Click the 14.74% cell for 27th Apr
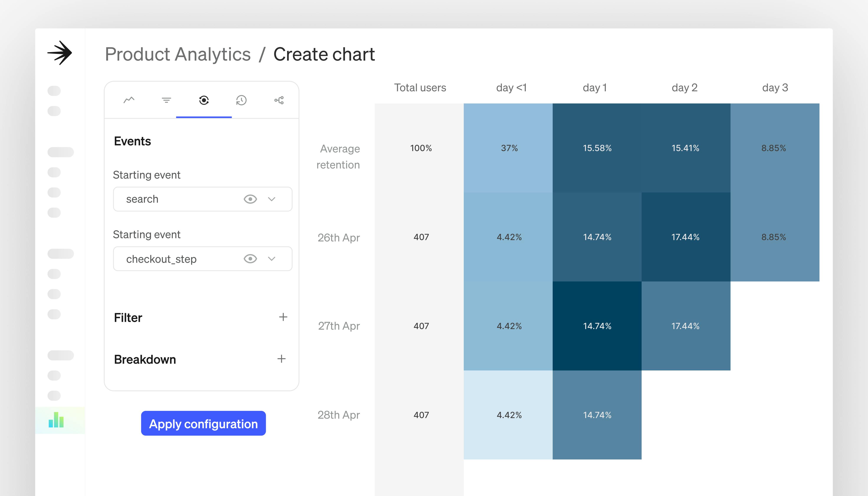This screenshot has width=868, height=496. (x=597, y=326)
